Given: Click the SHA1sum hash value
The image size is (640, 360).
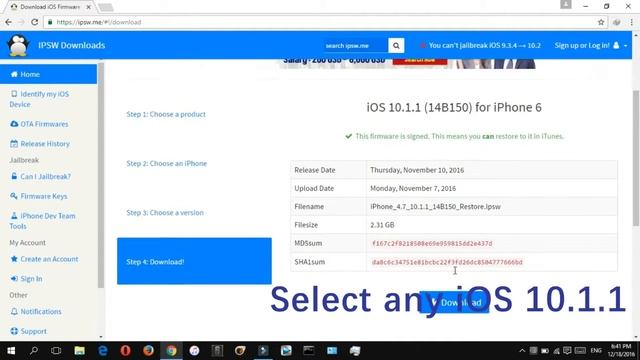Looking at the screenshot, I should [x=447, y=262].
